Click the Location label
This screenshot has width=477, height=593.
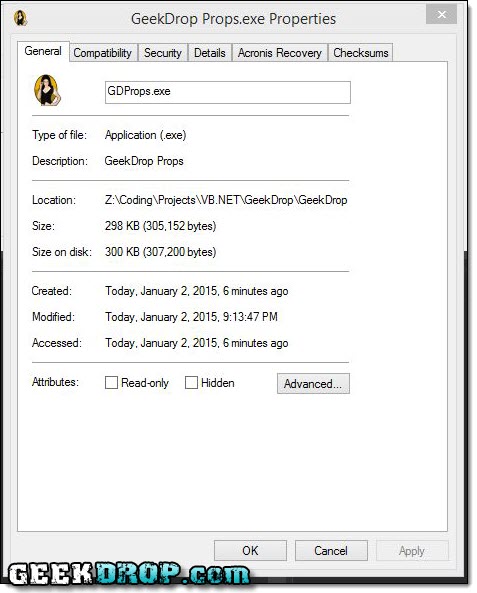coord(54,200)
